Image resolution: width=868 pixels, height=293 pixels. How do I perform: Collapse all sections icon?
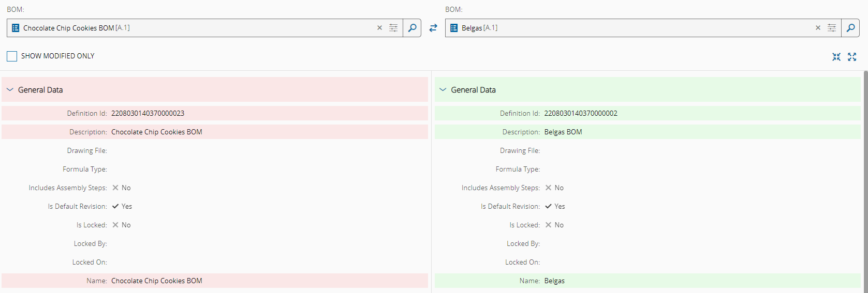(x=836, y=57)
